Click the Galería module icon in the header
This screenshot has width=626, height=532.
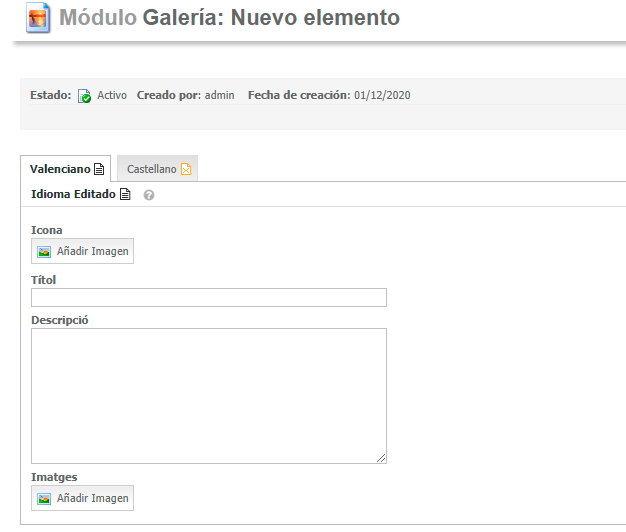click(38, 18)
